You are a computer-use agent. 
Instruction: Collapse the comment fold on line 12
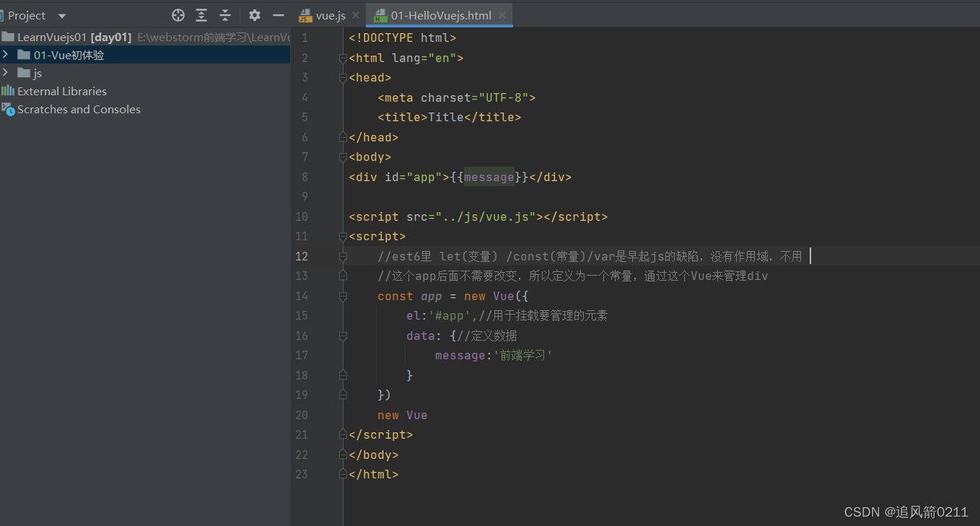coord(344,256)
